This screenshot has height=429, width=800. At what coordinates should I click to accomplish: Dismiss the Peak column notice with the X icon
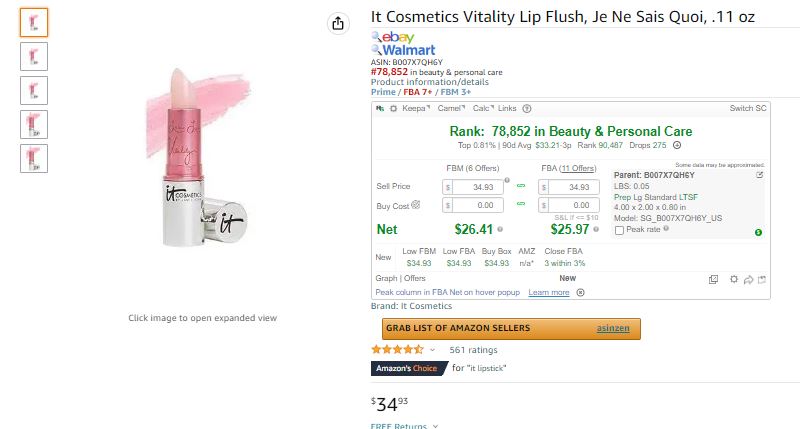pyautogui.click(x=581, y=292)
